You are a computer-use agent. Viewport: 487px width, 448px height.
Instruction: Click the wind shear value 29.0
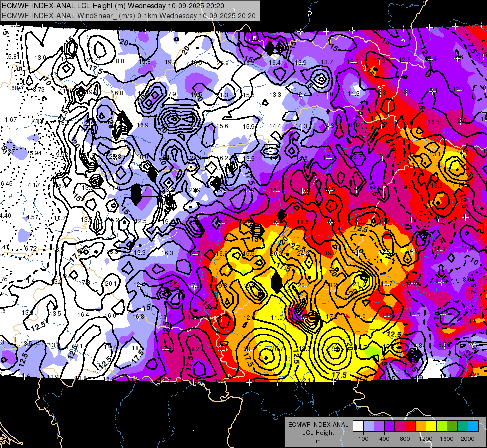[223, 63]
